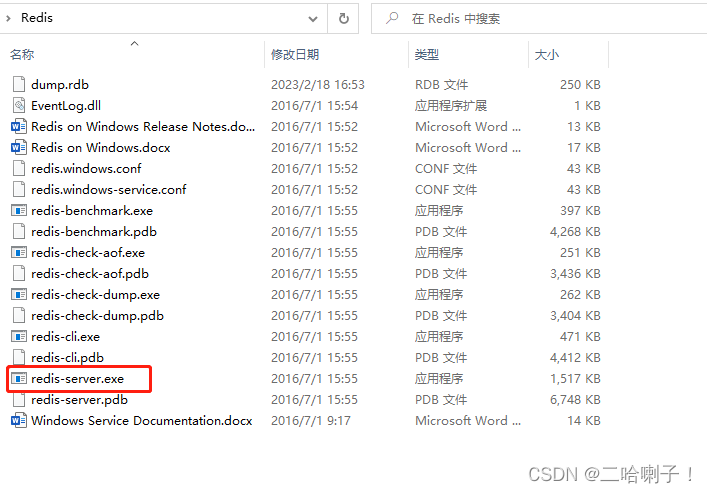The height and width of the screenshot is (493, 707).
Task: Select the redis-cli.exe file name
Action: [65, 336]
